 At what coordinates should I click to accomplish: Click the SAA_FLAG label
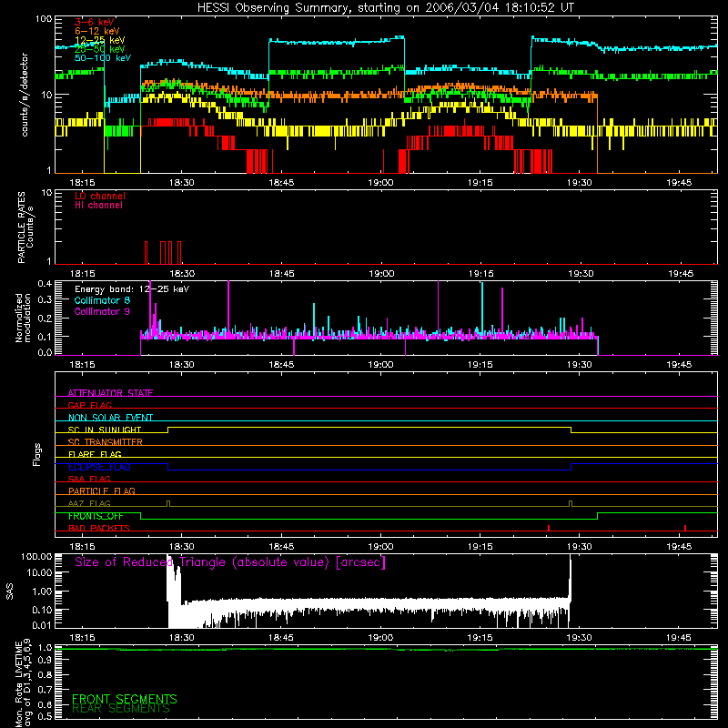[x=89, y=479]
